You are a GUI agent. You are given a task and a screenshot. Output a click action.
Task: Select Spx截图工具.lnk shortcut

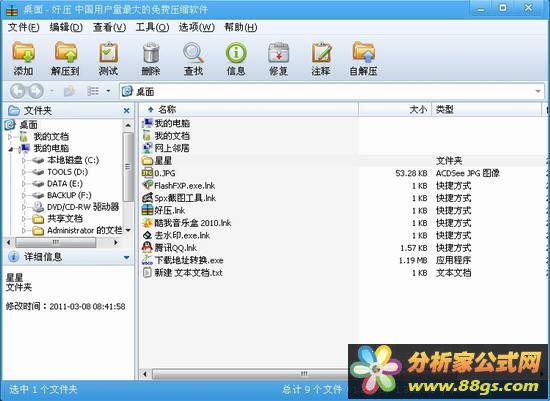click(185, 198)
